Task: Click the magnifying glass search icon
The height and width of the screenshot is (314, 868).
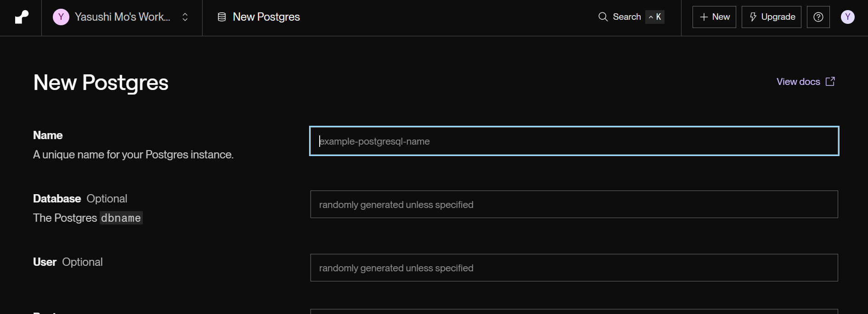Action: point(603,17)
